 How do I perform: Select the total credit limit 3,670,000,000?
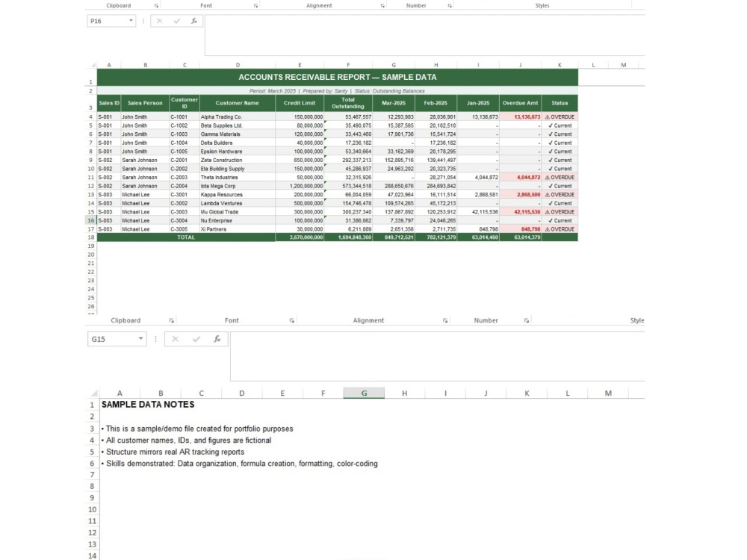pos(300,237)
